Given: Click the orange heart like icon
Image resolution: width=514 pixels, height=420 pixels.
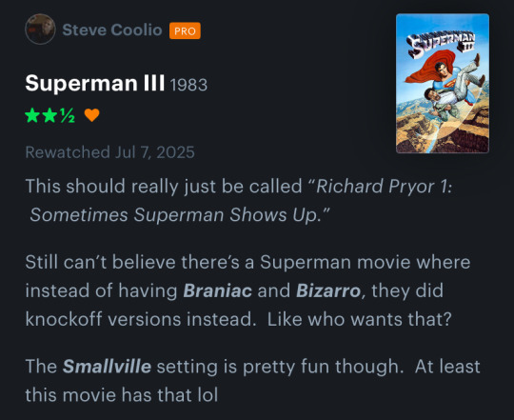Looking at the screenshot, I should click(x=91, y=115).
